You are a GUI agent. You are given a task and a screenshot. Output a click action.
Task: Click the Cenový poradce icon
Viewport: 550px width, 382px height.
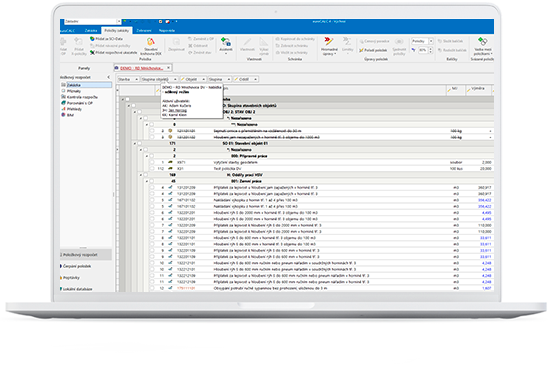click(x=361, y=41)
